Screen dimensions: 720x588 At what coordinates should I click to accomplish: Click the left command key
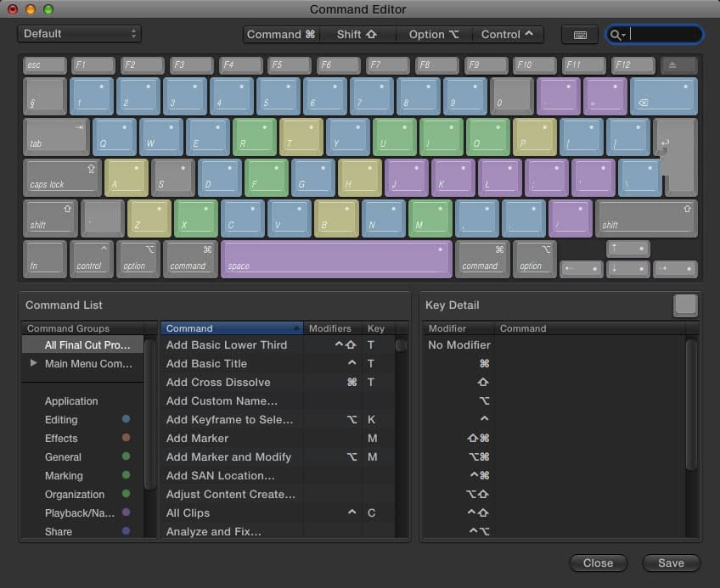tap(190, 260)
